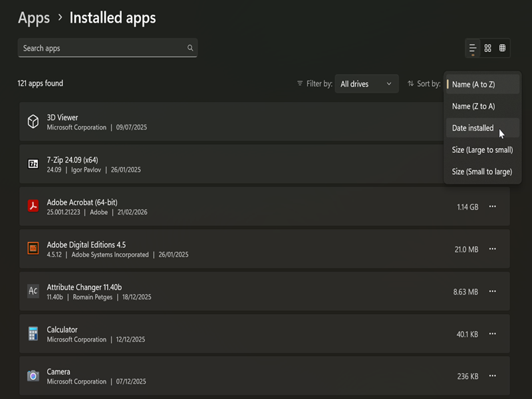Viewport: 532px width, 399px height.
Task: Select Date installed sort option
Action: coord(473,128)
